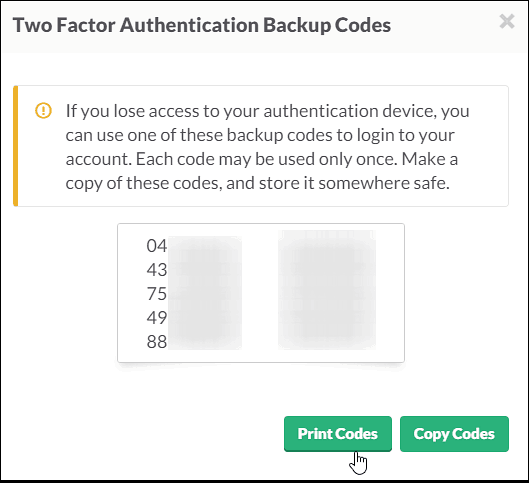Click the gray dialog header bar
529x483 pixels.
[x=264, y=27]
